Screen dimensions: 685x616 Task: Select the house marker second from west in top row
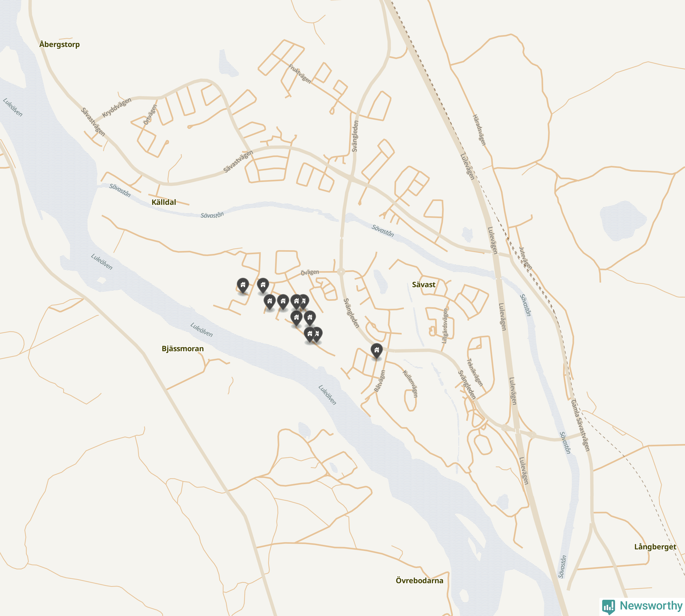[263, 286]
